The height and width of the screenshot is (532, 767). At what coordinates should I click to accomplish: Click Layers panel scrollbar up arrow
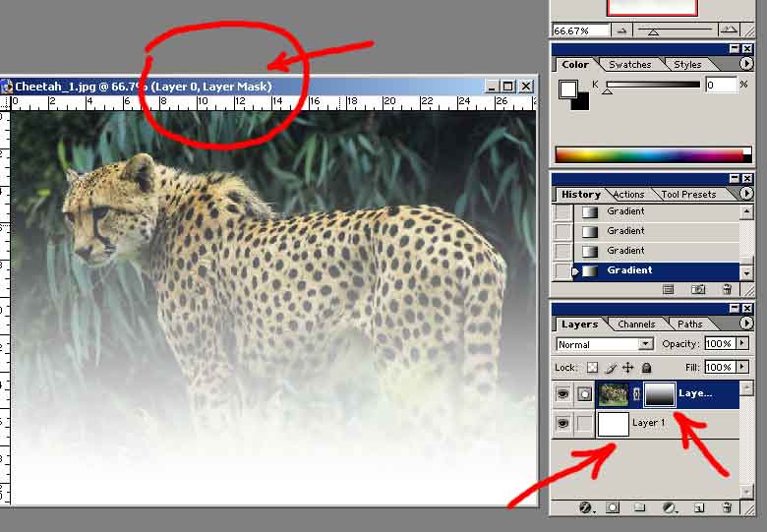tap(746, 387)
